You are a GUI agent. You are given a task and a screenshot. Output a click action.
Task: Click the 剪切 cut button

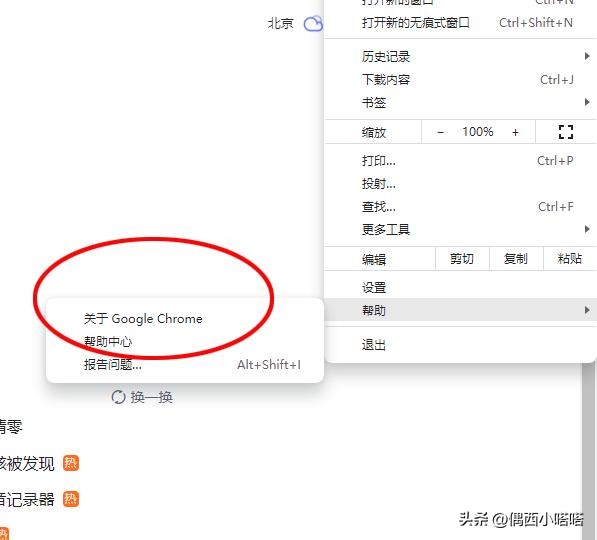click(x=462, y=259)
